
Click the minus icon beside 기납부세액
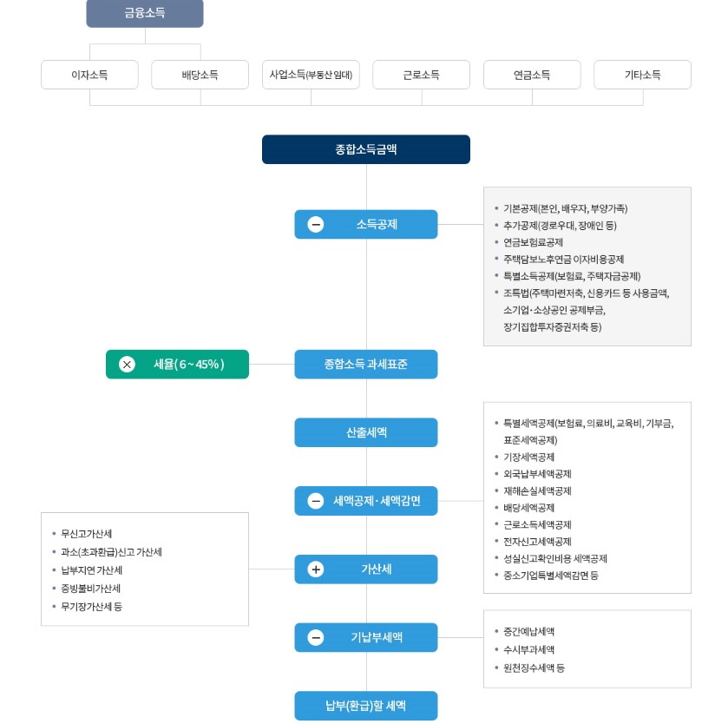pyautogui.click(x=316, y=637)
